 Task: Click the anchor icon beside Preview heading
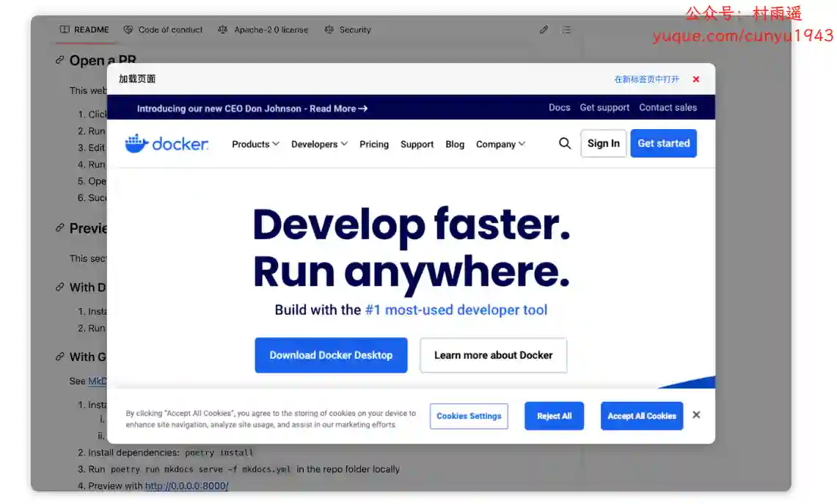[x=60, y=228]
